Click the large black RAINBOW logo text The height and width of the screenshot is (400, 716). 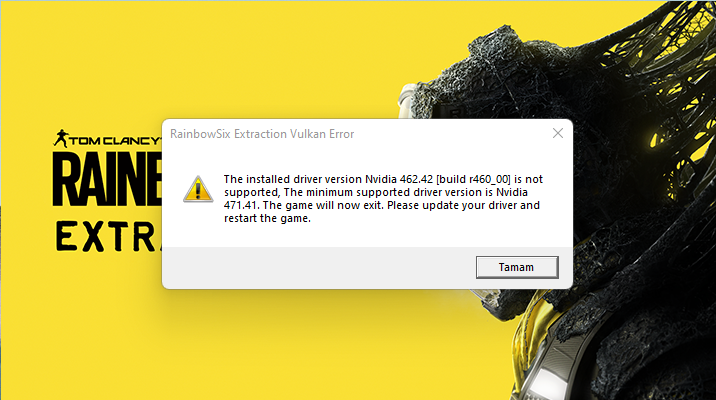[x=107, y=179]
